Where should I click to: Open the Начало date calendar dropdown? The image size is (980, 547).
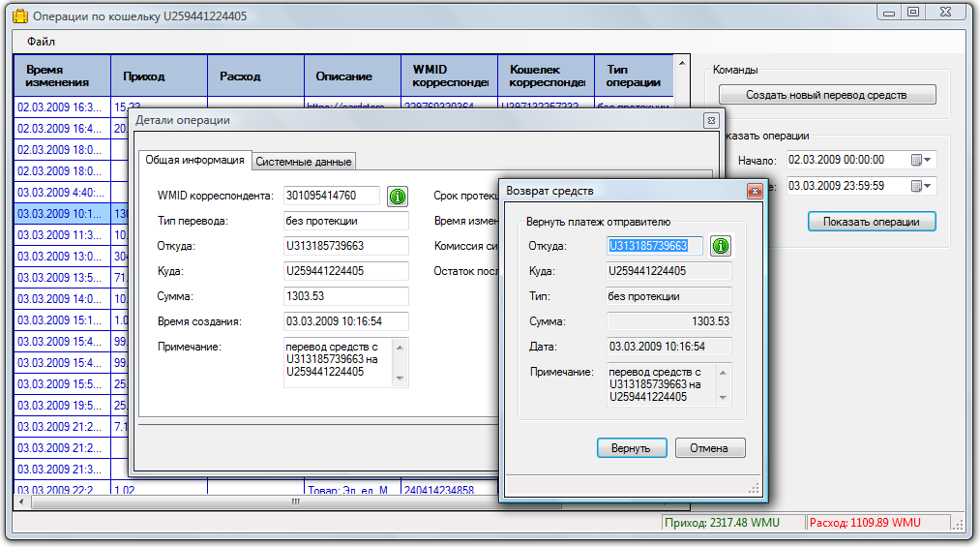tap(920, 160)
